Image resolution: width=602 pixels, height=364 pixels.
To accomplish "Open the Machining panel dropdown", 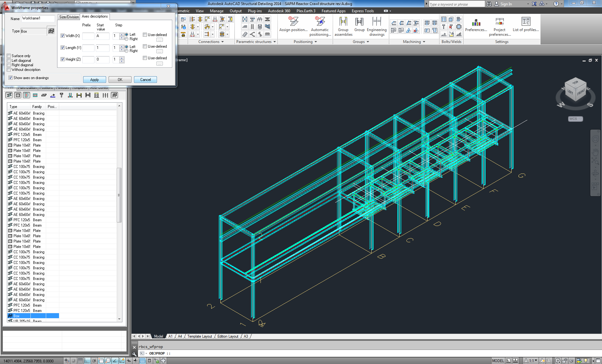I will (x=424, y=41).
